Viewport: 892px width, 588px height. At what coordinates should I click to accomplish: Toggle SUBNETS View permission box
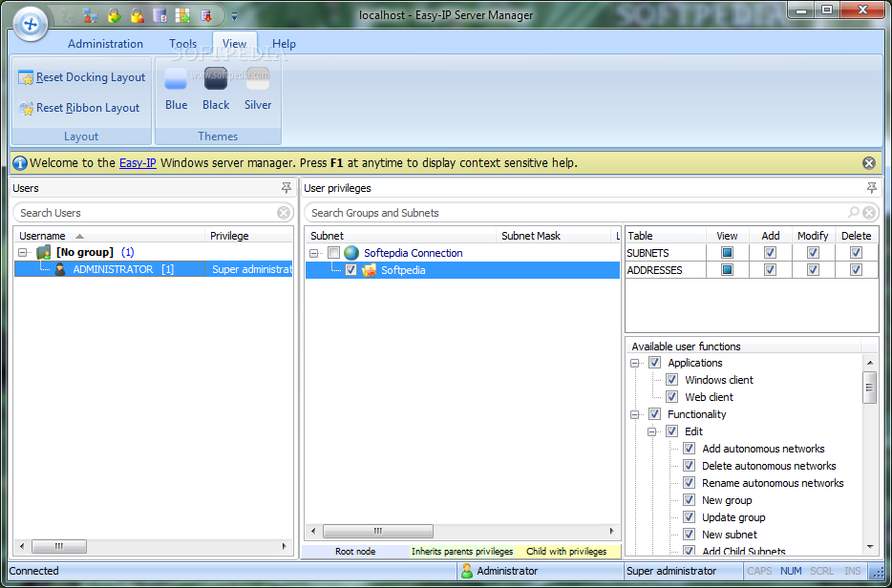coord(727,253)
